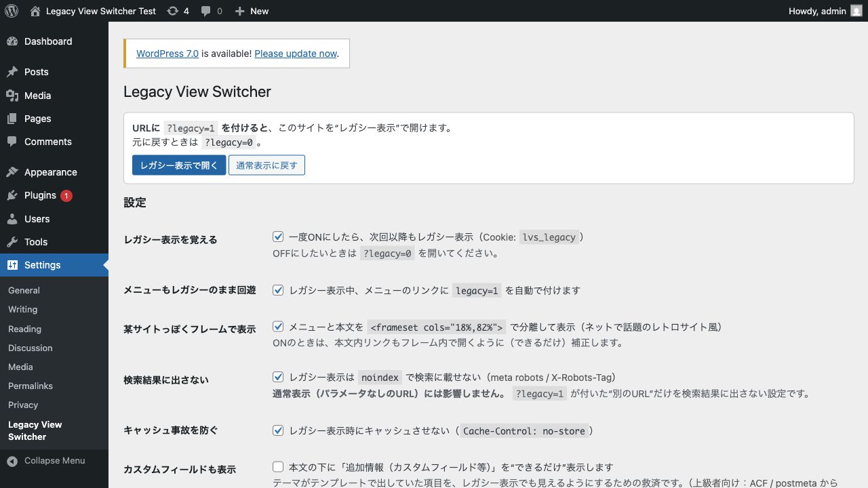Screen dimensions: 868x488
Task: Toggle メニューもレガシーのまま回遊 checkbox
Action: point(278,290)
